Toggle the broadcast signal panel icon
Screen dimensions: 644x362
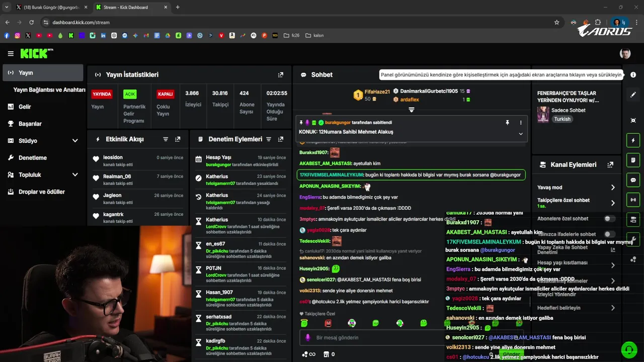tap(633, 200)
